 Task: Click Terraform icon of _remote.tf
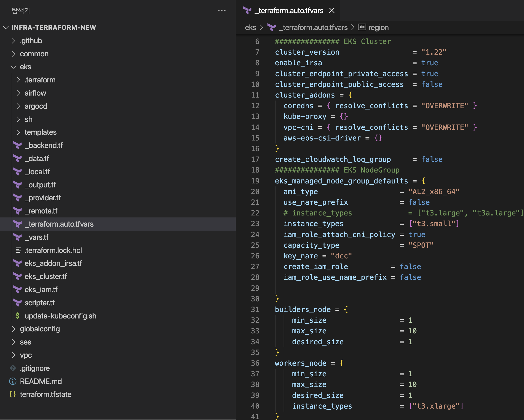(x=18, y=211)
